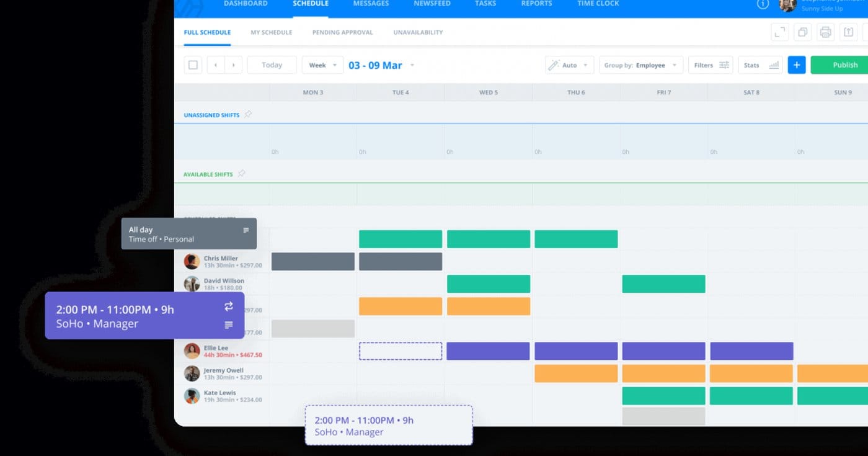Open the Tasks menu item
868x456 pixels.
pyautogui.click(x=485, y=4)
